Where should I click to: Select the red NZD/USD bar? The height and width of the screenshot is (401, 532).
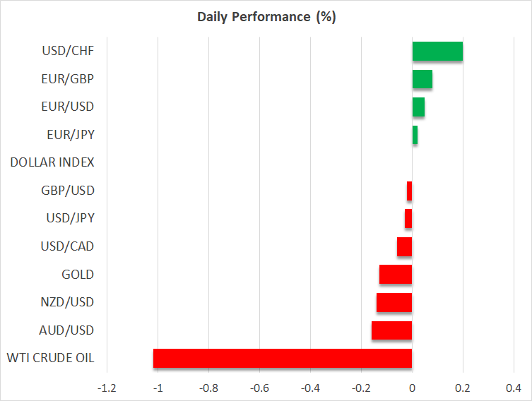[x=394, y=302]
